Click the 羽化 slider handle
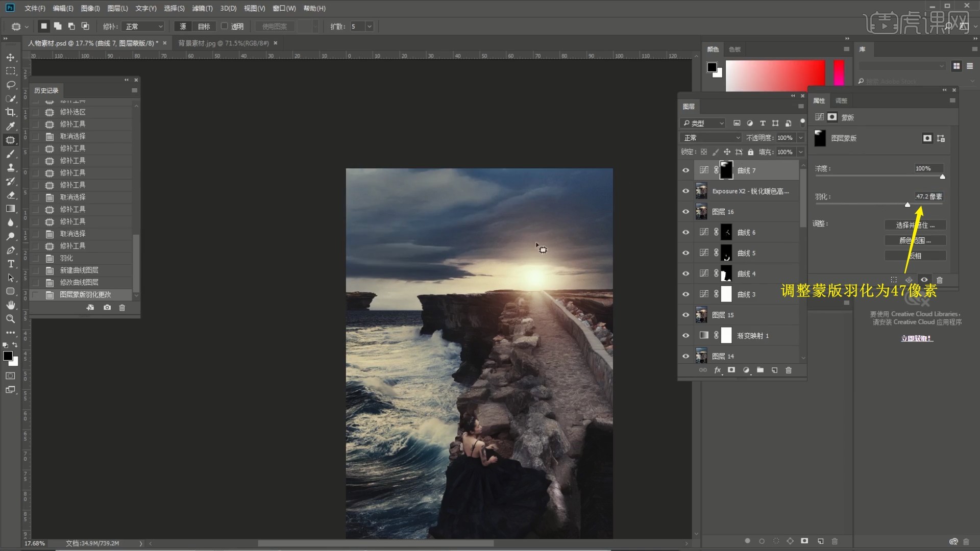This screenshot has height=551, width=980. (907, 205)
